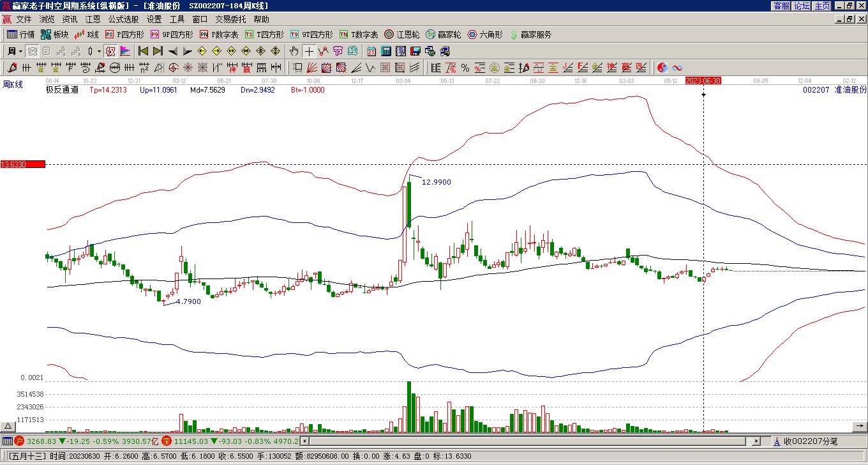Open the 工具 menu
The height and width of the screenshot is (465, 868).
(x=177, y=20)
